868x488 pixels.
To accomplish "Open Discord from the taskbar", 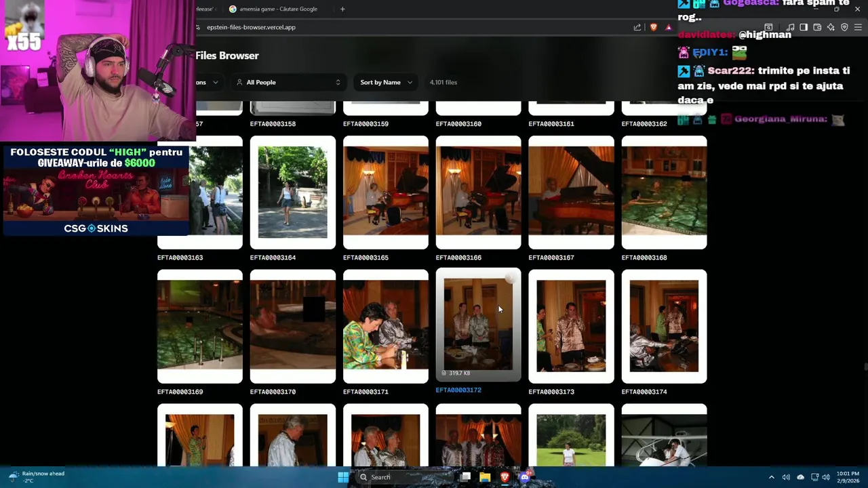I will (524, 477).
